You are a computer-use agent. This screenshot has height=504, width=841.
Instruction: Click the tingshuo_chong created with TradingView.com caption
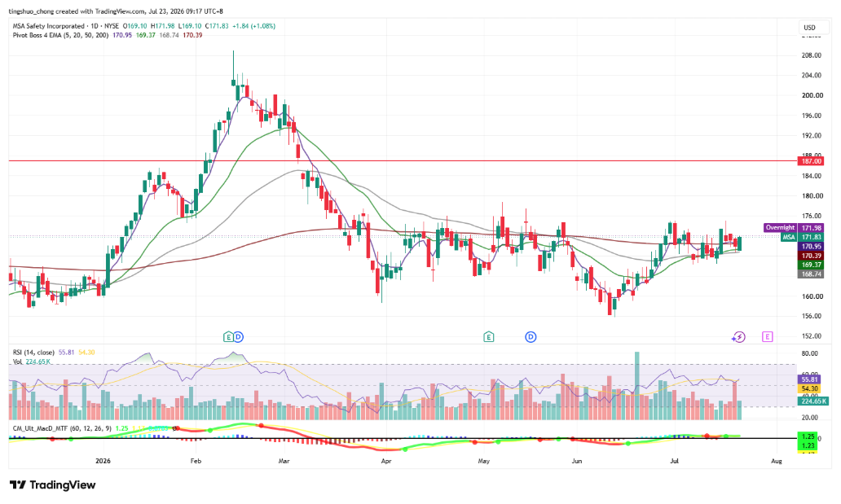point(116,11)
